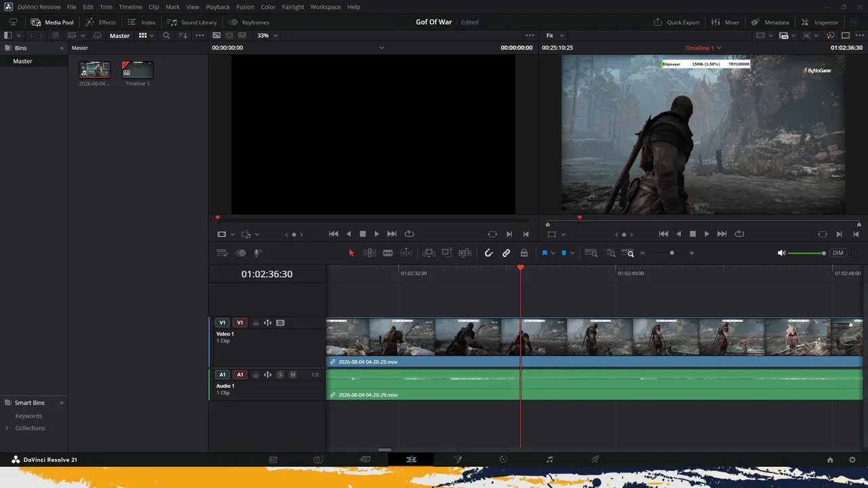The height and width of the screenshot is (488, 868).
Task: Open the Mark menu
Action: click(x=172, y=7)
